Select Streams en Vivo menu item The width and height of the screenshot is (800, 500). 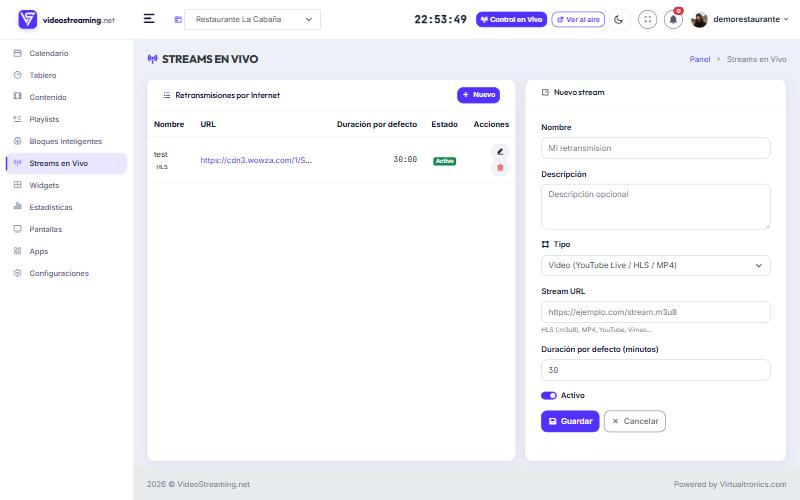click(66, 163)
